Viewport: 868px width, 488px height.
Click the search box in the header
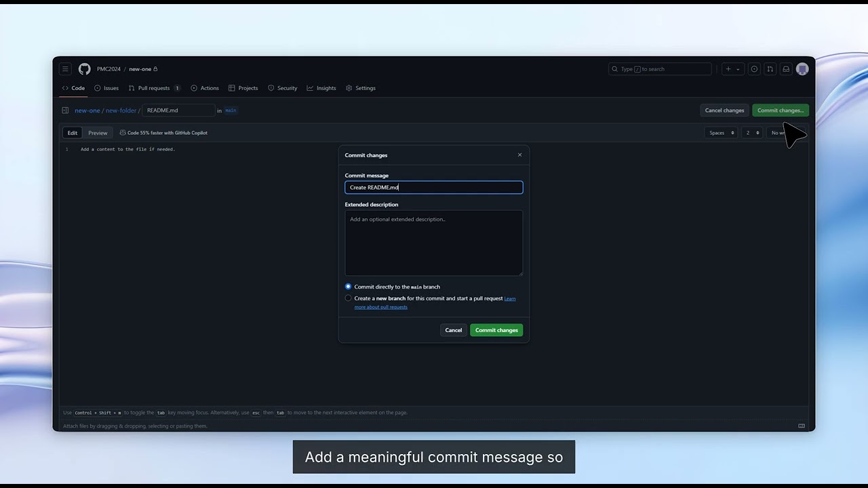[660, 69]
